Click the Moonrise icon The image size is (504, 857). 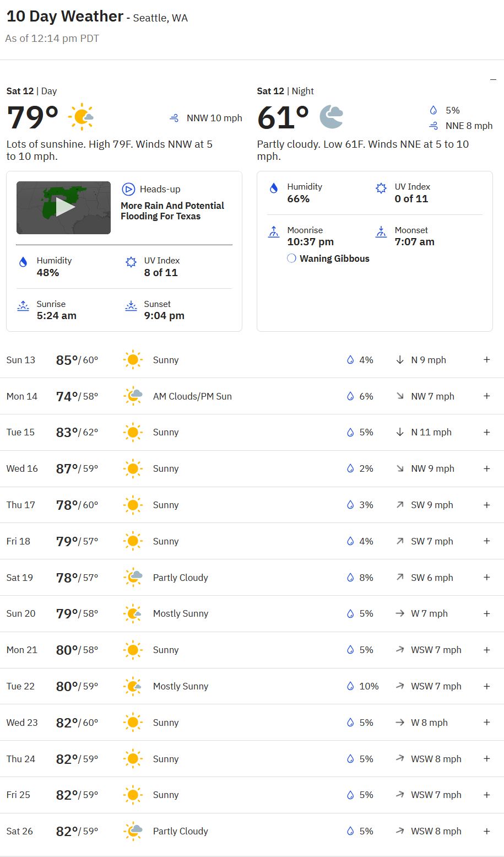pos(274,232)
